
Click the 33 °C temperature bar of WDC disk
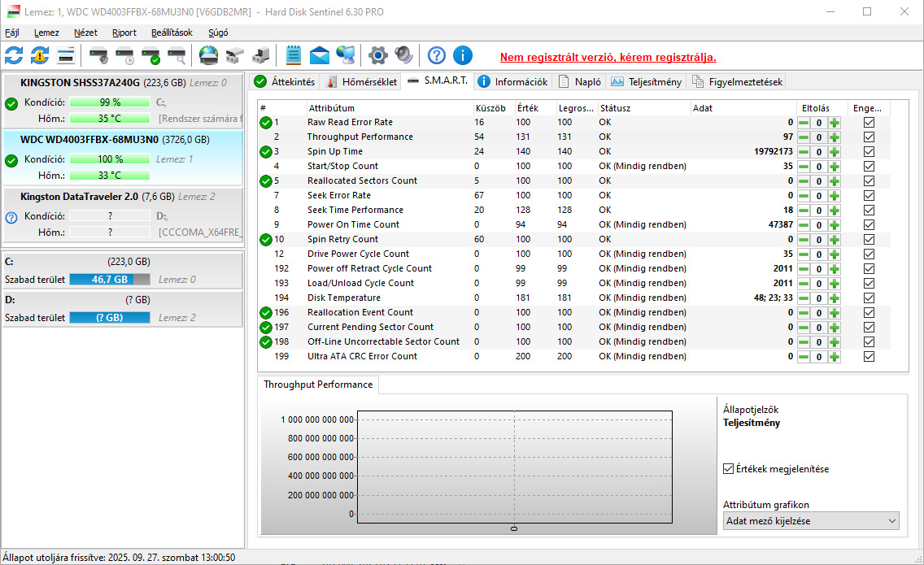(x=110, y=175)
